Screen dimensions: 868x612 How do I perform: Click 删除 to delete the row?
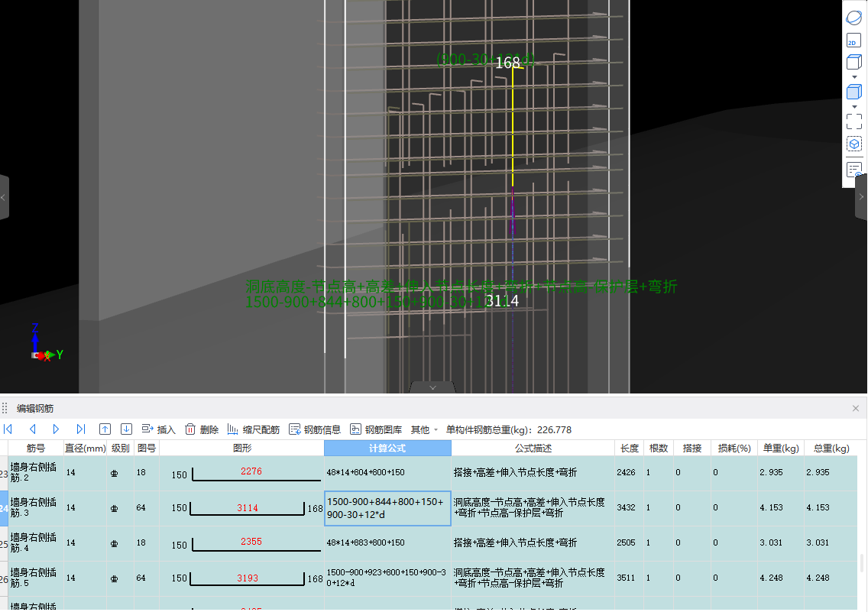click(202, 429)
